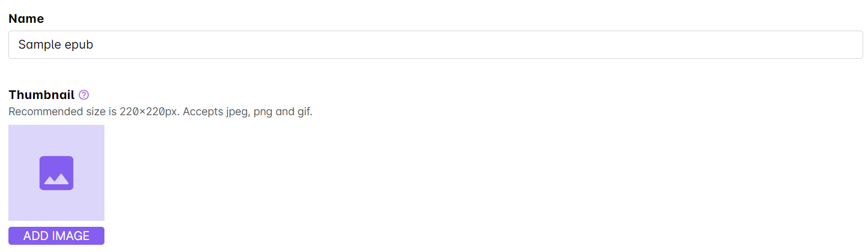This screenshot has width=868, height=252.
Task: Upload a thumbnail using ADD IMAGE
Action: 56,236
